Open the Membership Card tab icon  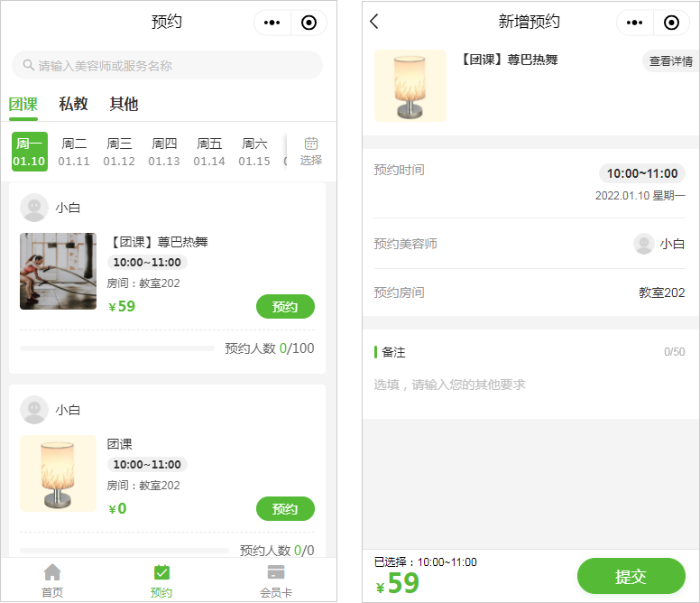[276, 572]
